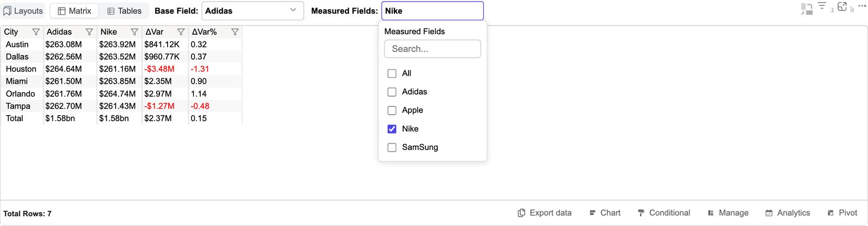The image size is (868, 226).
Task: Click the Adidas column filter funnel
Action: tap(90, 32)
